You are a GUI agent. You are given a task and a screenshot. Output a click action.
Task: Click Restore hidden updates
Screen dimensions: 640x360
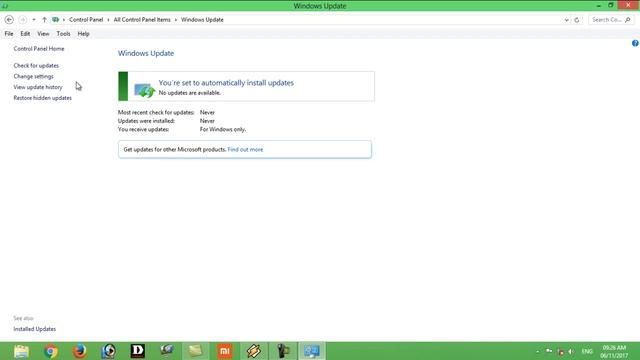point(42,98)
